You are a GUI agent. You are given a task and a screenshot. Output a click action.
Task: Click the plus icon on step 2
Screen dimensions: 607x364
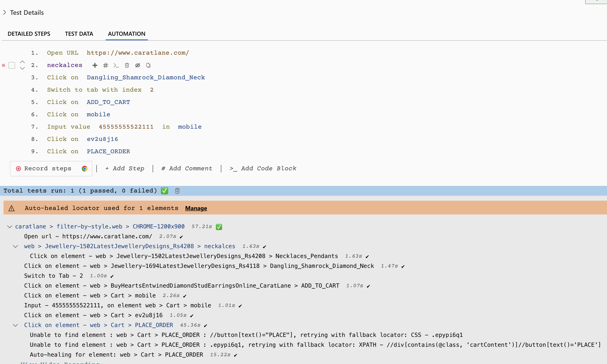pyautogui.click(x=95, y=65)
